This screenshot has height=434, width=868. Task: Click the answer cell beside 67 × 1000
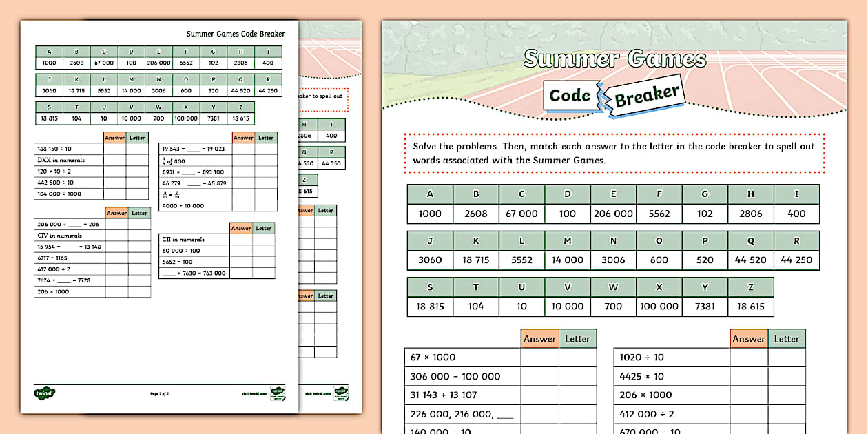coord(539,357)
